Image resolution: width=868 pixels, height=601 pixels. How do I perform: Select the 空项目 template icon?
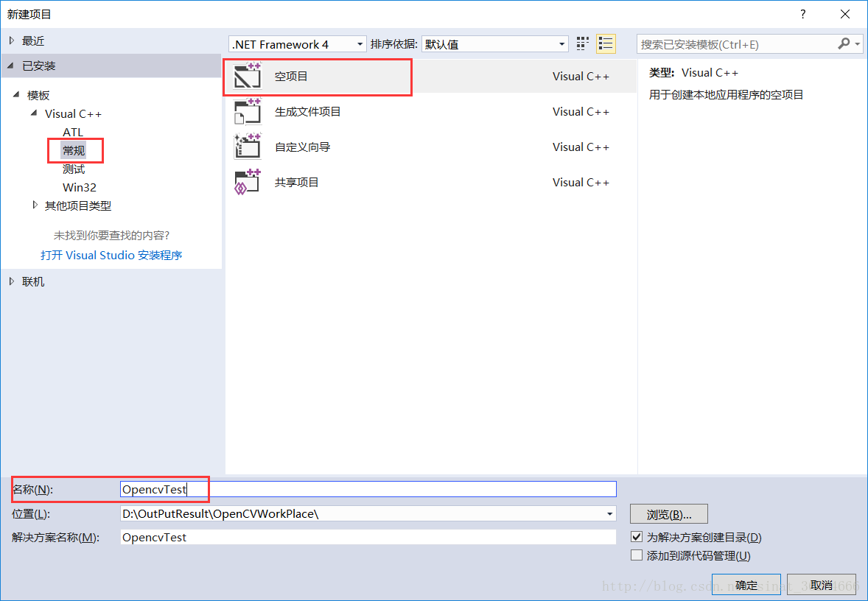point(247,76)
